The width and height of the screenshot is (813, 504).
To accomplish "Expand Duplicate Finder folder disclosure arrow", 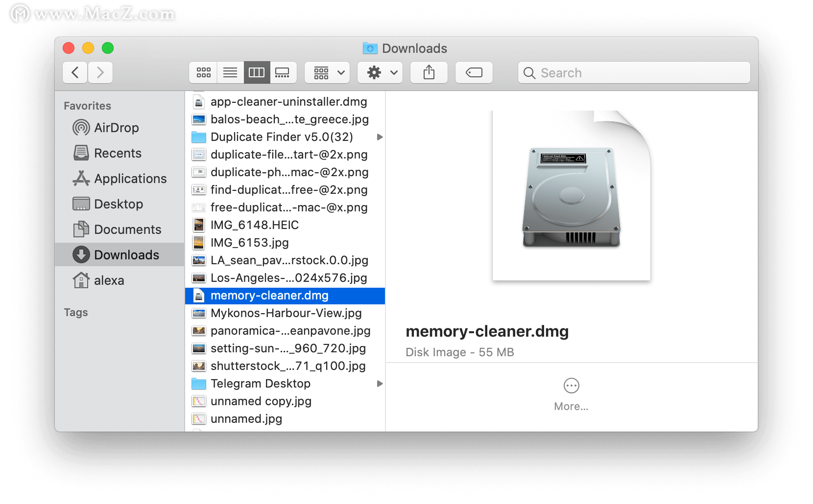I will click(380, 137).
